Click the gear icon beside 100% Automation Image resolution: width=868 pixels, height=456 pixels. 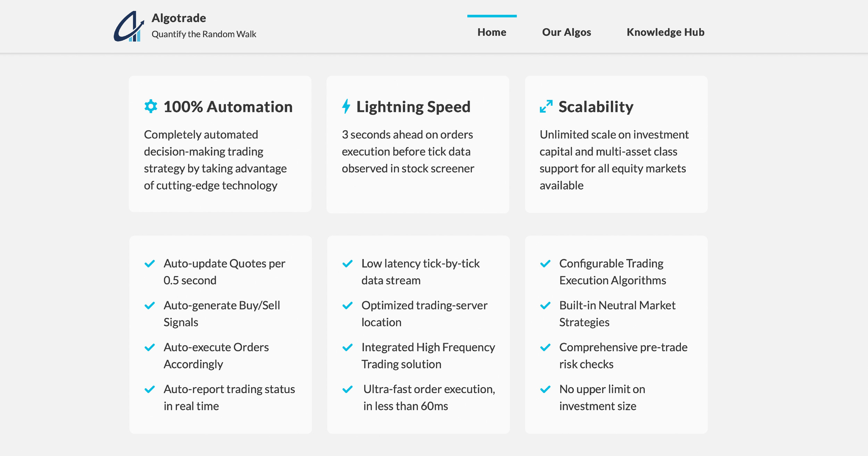coord(150,107)
